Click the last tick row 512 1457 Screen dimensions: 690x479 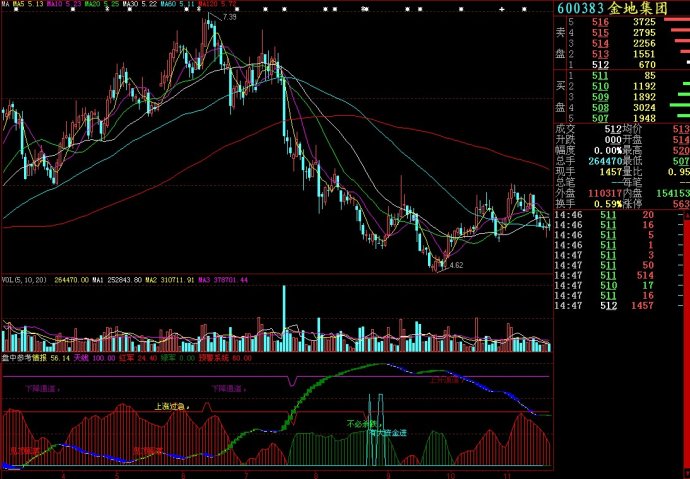click(x=604, y=306)
